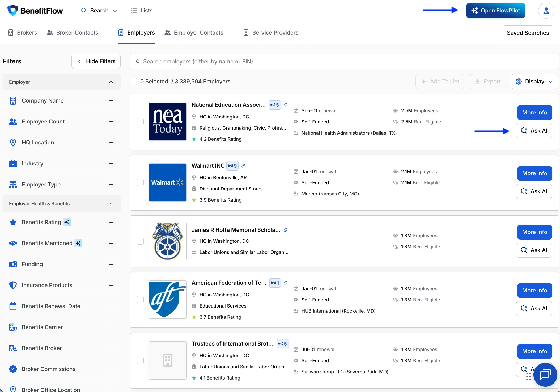560x392 pixels.
Task: Click Ask AI for James R Hoffa Memorial
Action: (x=534, y=250)
